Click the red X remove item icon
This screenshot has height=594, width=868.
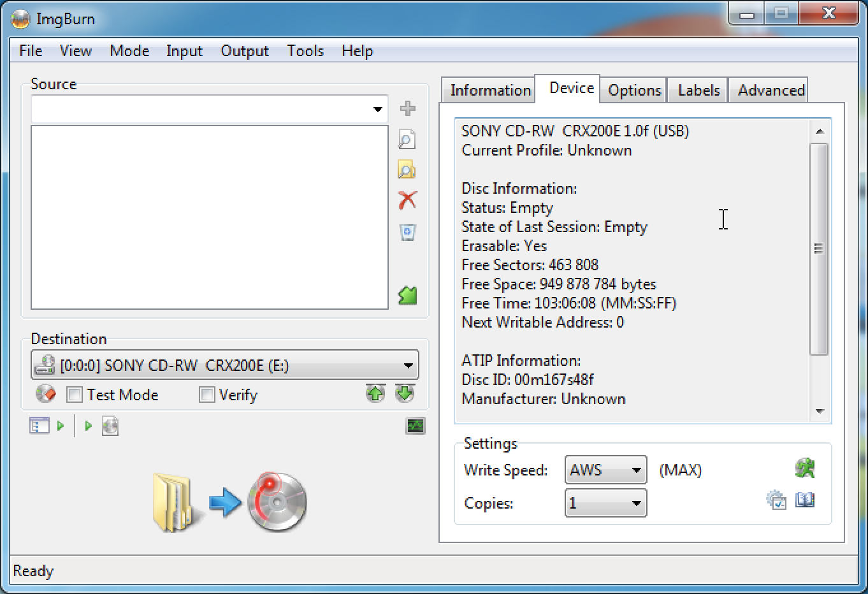click(x=407, y=200)
